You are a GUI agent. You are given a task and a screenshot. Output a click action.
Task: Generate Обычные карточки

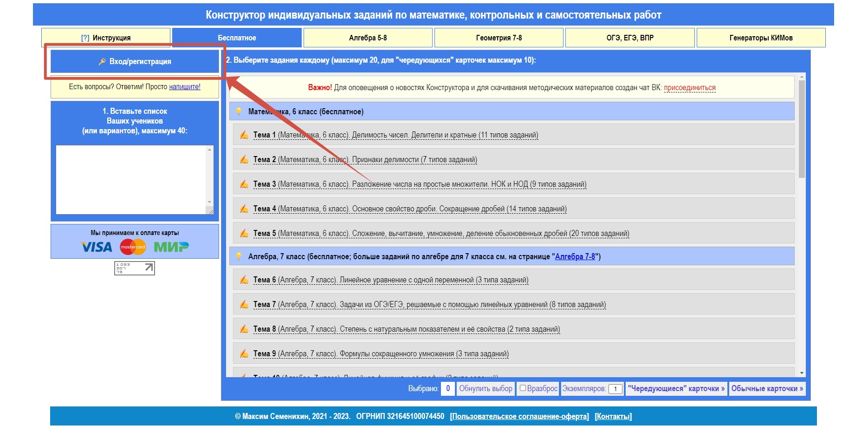tap(767, 389)
